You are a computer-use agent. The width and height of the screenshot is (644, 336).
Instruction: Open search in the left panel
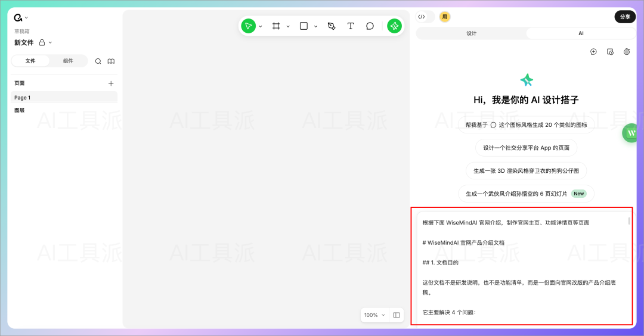pyautogui.click(x=98, y=61)
